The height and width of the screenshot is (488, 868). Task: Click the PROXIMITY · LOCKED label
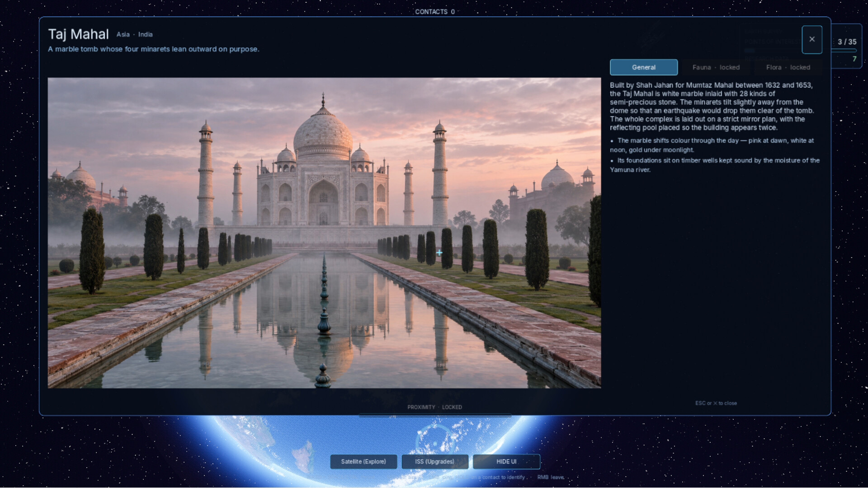(x=434, y=407)
